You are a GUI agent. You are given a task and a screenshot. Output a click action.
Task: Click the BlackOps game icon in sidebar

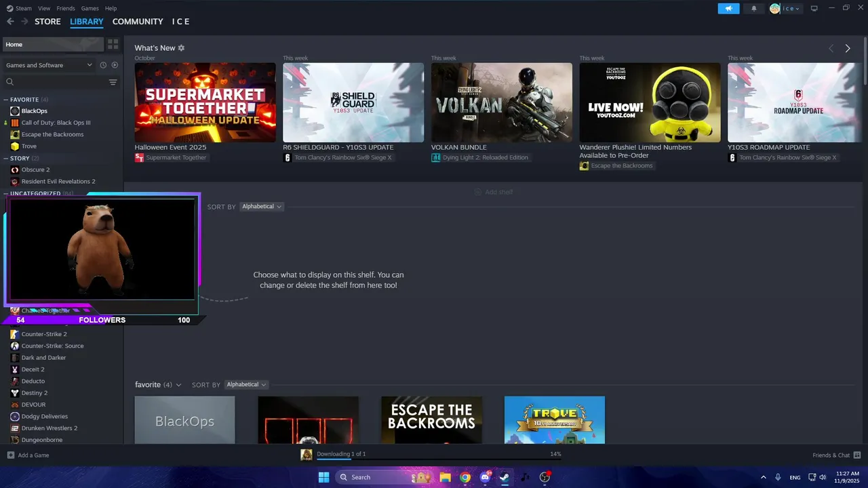tap(15, 111)
